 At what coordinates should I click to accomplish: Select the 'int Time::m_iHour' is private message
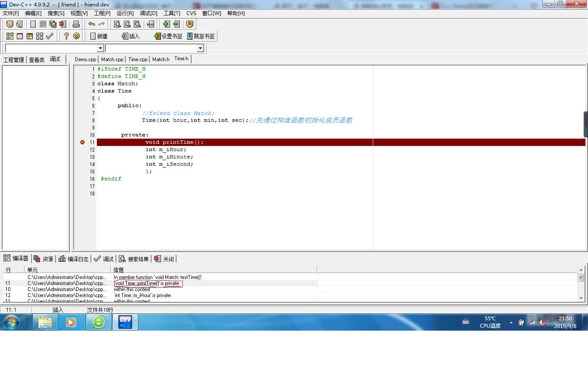pyautogui.click(x=142, y=295)
